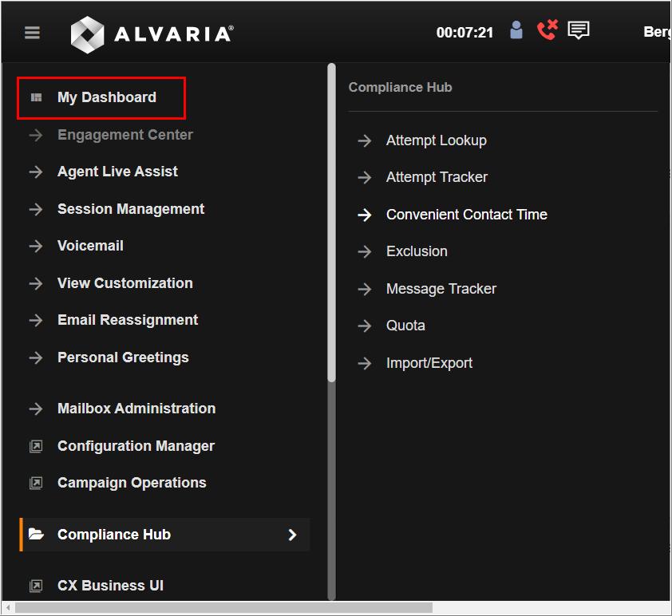Expand the Compliance Hub chevron
672x616 pixels.
tap(292, 535)
